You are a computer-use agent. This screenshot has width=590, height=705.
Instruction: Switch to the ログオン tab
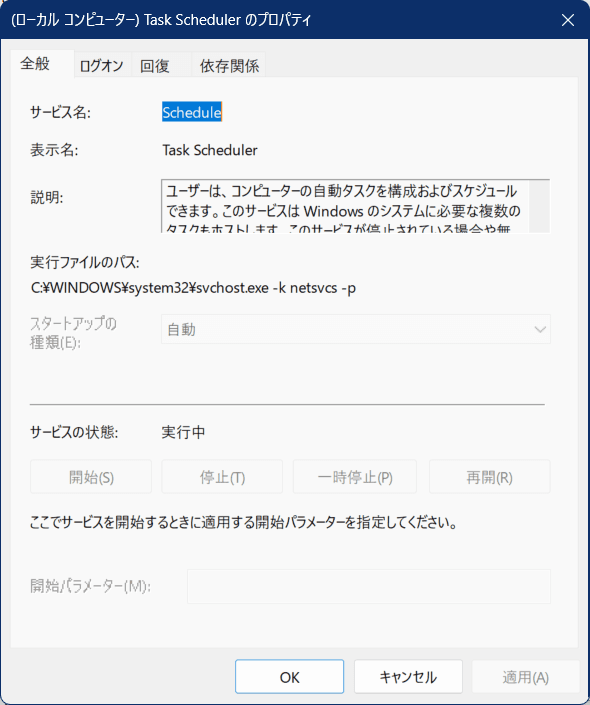point(102,66)
